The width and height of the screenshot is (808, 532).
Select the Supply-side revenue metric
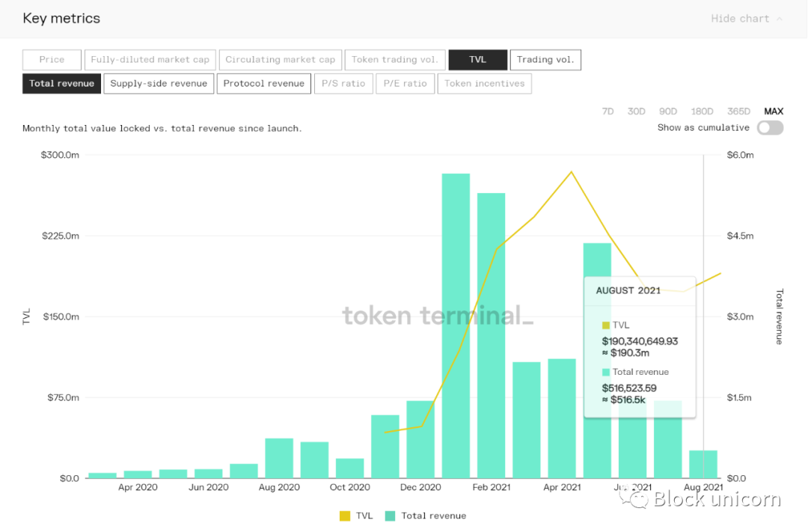159,83
